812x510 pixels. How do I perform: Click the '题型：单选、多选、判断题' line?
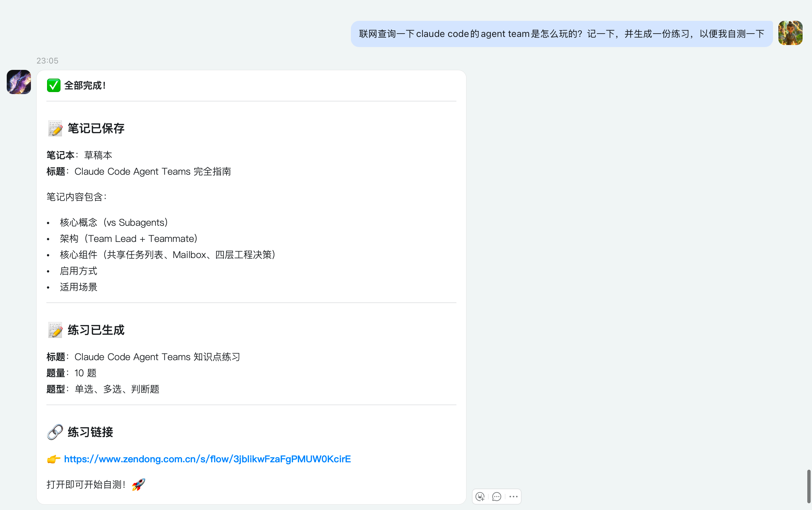[x=103, y=389]
